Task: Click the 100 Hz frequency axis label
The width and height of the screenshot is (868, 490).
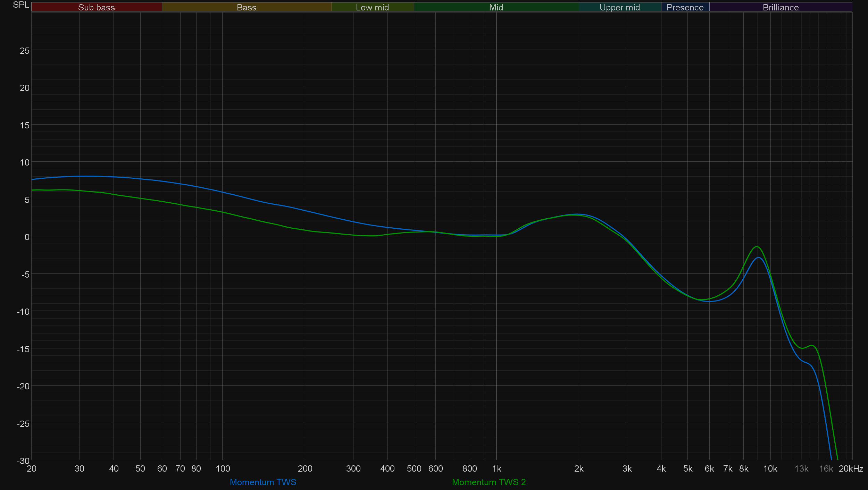Action: [223, 469]
